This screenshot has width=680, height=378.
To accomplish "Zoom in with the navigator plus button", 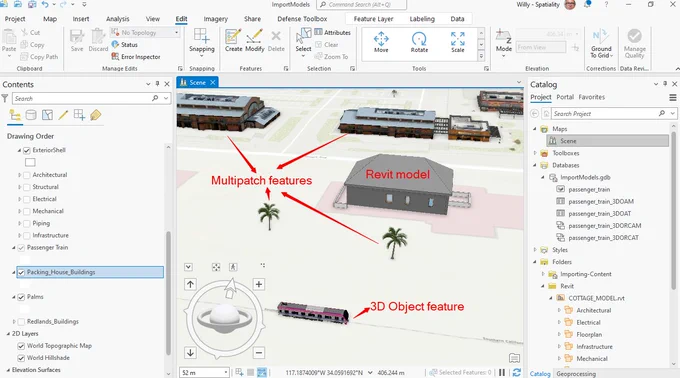I will click(259, 284).
